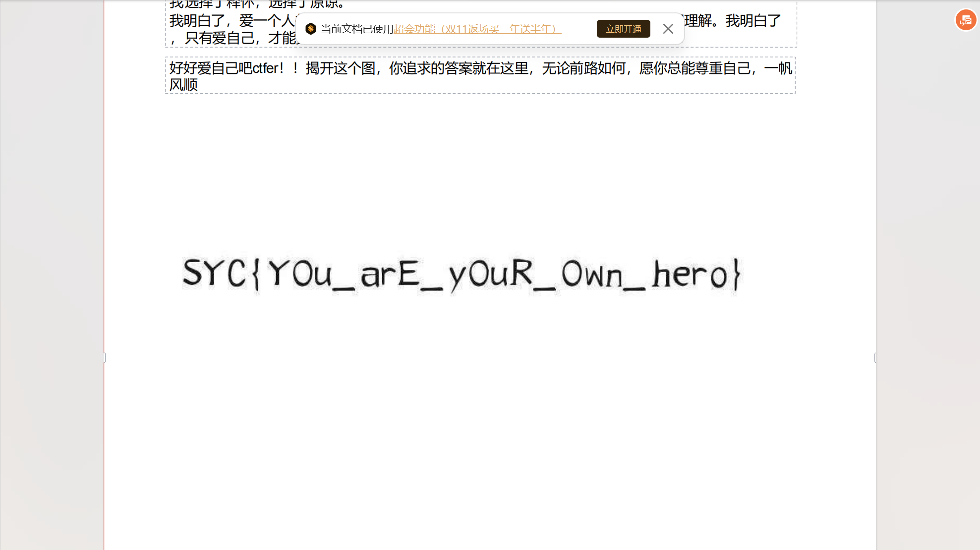Screen dimensions: 980x550
Task: Click the phrase 揭开这个图 in the paragraph
Action: click(x=340, y=68)
